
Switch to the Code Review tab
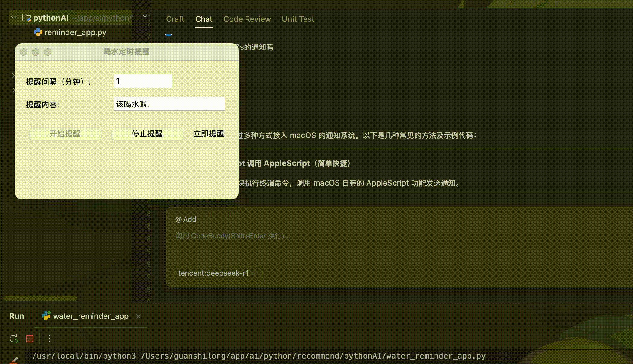pos(247,19)
